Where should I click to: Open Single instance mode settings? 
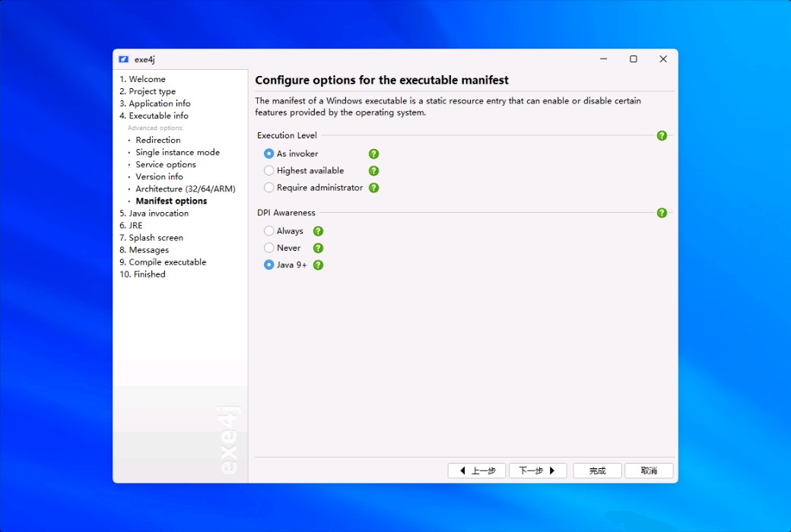point(177,152)
